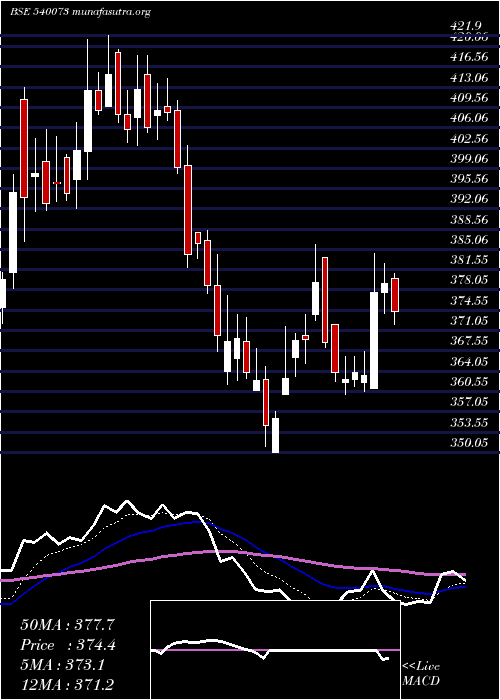Click the 406.06 price axis label
Screen dimensions: 500x700
pos(467,118)
